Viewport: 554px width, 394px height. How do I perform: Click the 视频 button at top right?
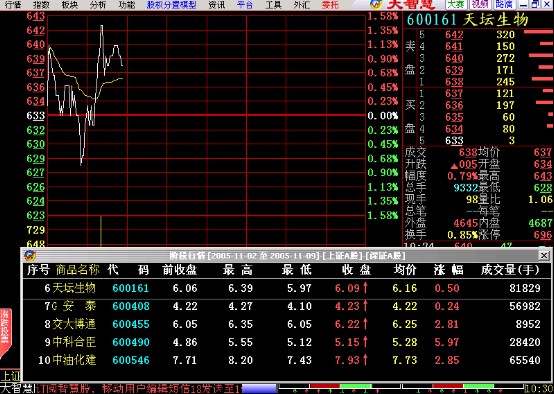pyautogui.click(x=480, y=4)
